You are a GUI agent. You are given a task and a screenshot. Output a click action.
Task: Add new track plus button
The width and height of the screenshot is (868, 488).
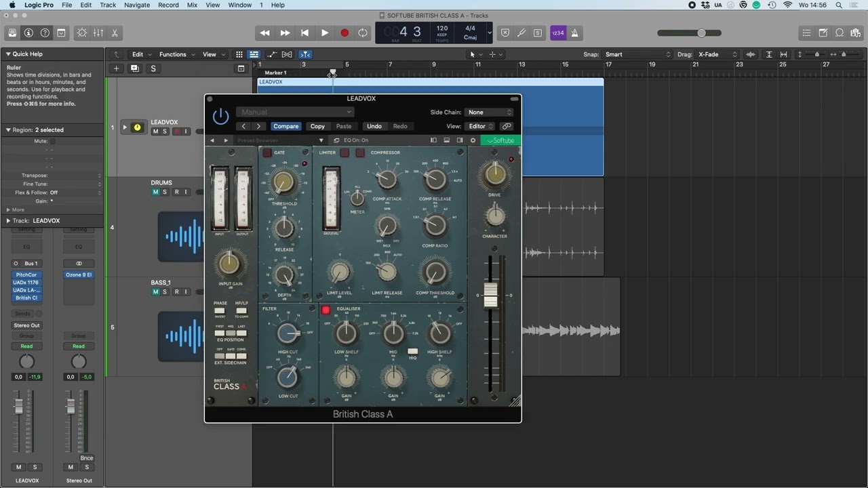[x=116, y=68]
